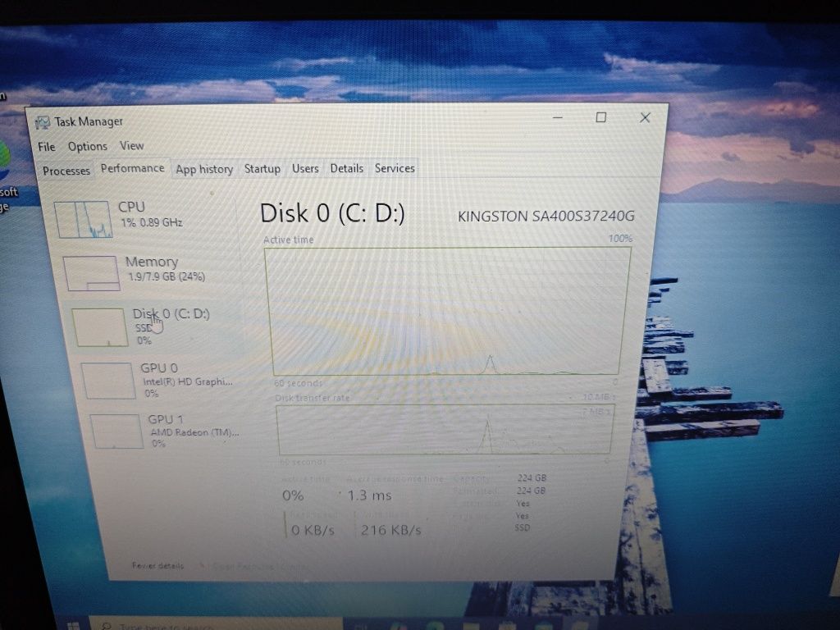Click the Memory usage mini graph
Viewport: 840px width, 630px height.
(x=92, y=273)
